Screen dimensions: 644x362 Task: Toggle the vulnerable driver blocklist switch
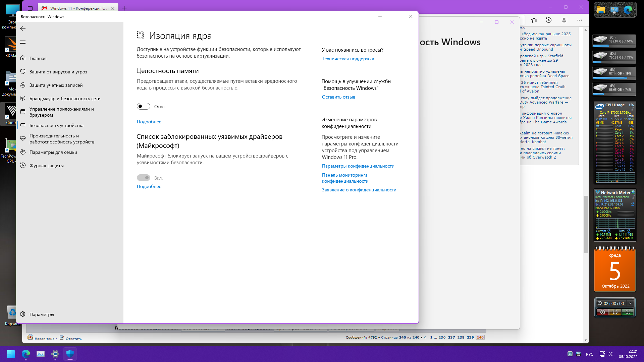point(144,178)
